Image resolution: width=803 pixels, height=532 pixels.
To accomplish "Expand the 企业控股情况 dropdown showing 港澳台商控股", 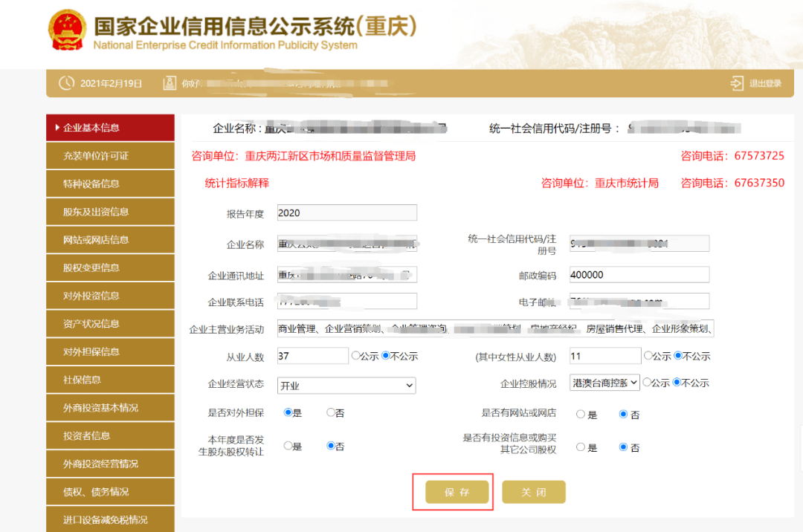I will (x=604, y=383).
